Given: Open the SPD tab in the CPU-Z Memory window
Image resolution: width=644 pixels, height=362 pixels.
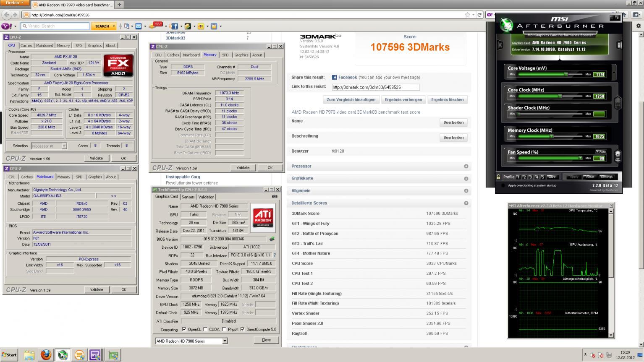Looking at the screenshot, I should [x=225, y=55].
